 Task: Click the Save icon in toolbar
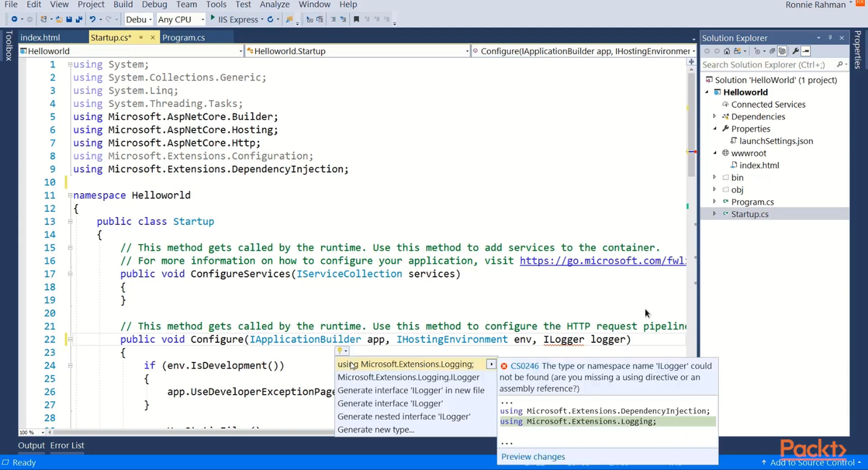click(x=69, y=19)
